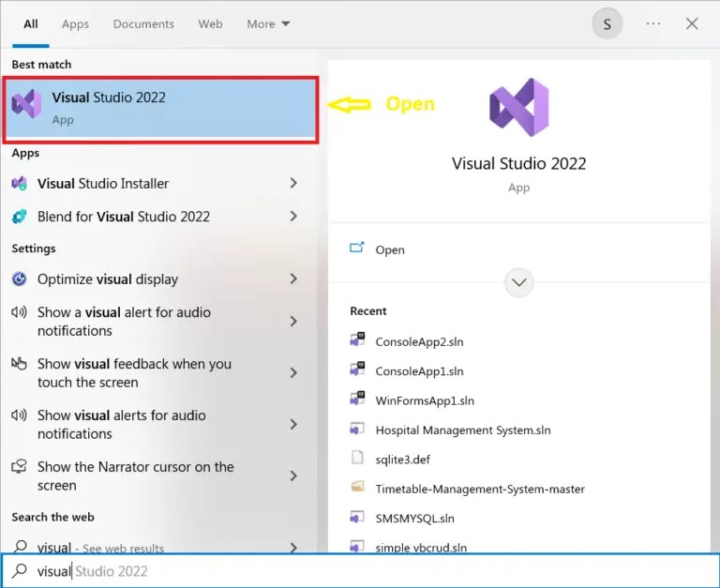Expand Blend for Visual Studio 2022 arrow

[x=293, y=217]
